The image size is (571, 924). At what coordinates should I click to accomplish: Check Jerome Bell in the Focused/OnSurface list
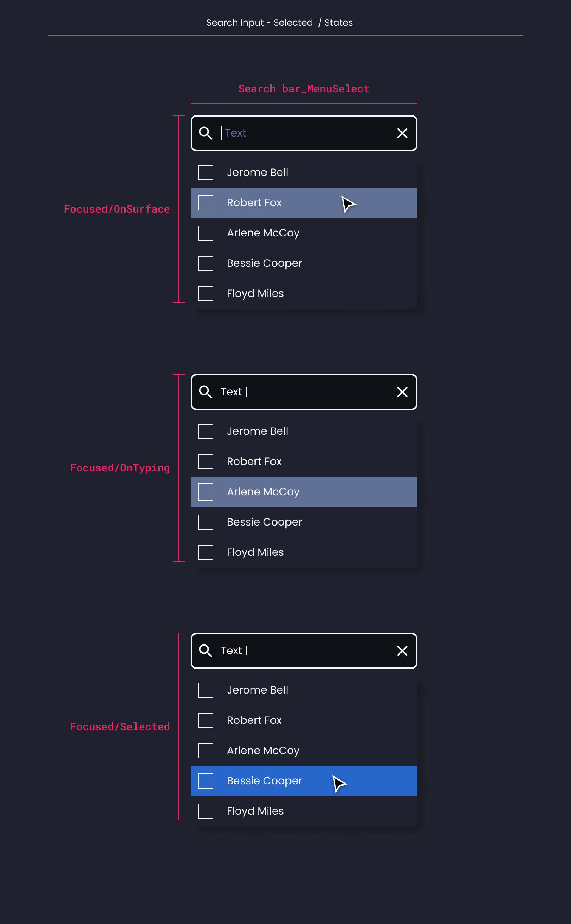click(x=206, y=173)
